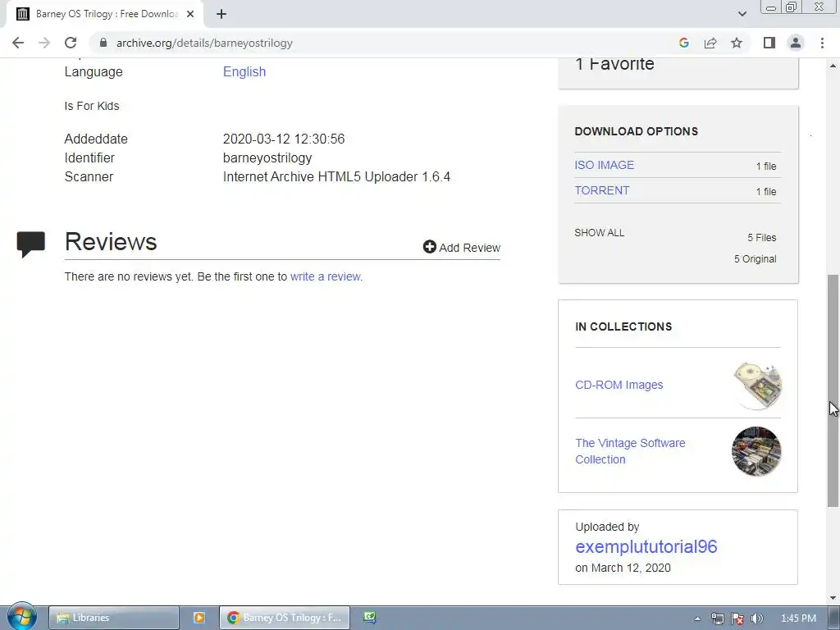
Task: Click the Reviews speech bubble icon
Action: point(30,244)
